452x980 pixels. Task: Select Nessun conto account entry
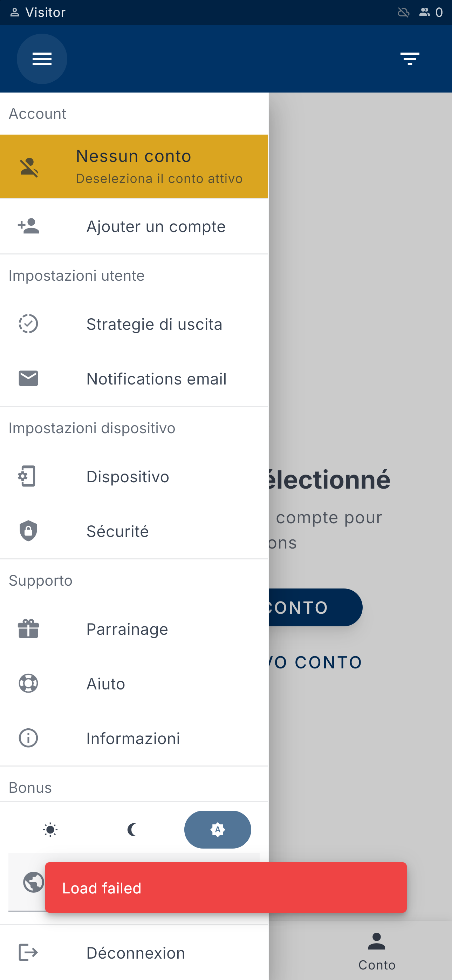tap(134, 166)
